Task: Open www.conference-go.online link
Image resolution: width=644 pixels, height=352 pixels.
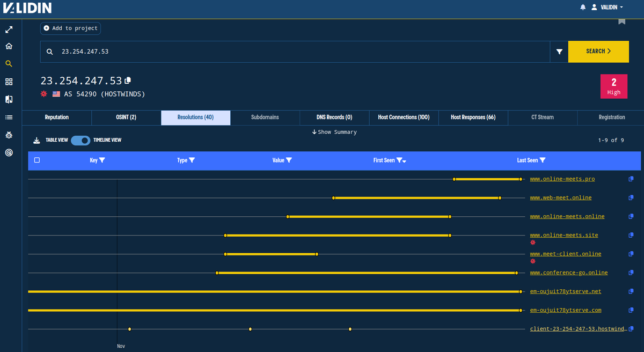Action: (x=569, y=273)
